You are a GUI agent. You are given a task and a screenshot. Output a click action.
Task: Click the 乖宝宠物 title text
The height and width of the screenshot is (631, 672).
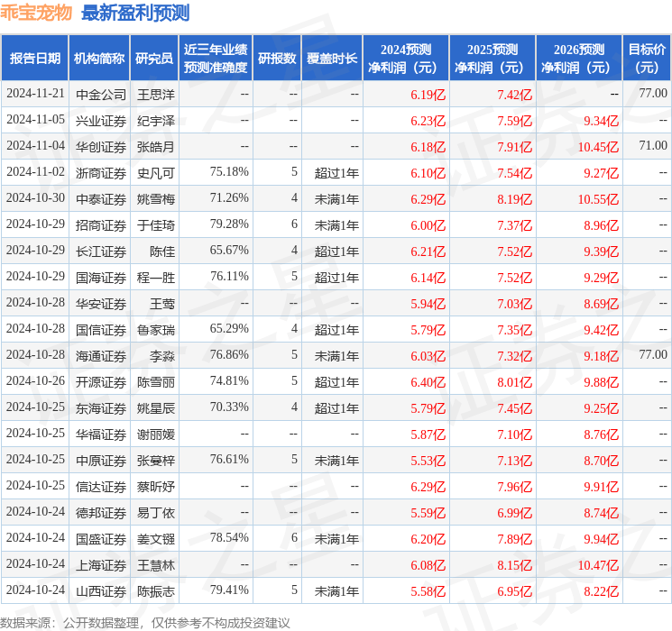click(x=36, y=13)
